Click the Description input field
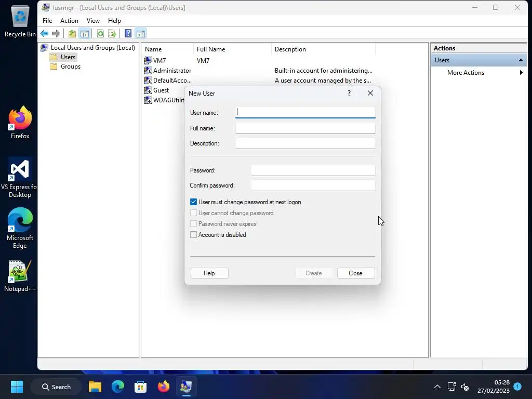Image resolution: width=532 pixels, height=399 pixels. tap(305, 143)
